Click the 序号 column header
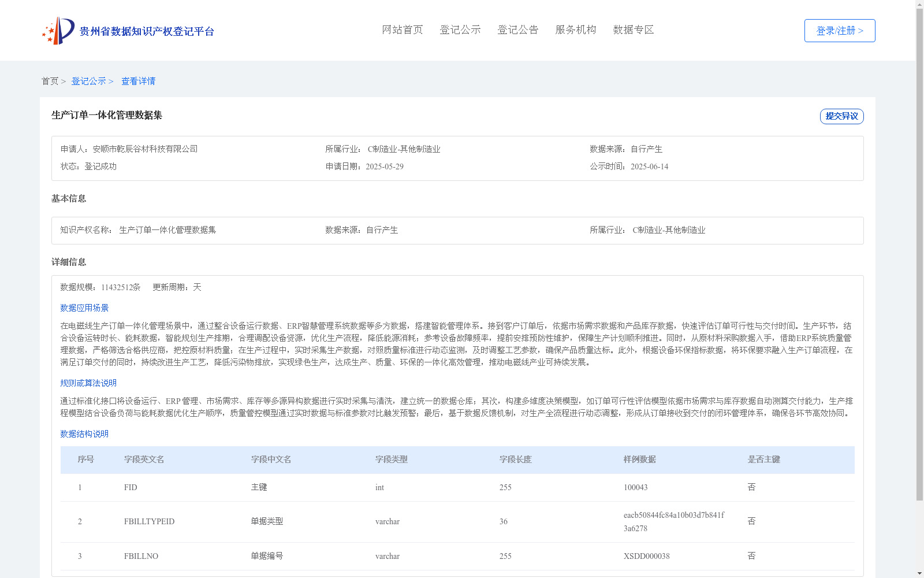Screen dimensions: 924x578 click(x=86, y=460)
